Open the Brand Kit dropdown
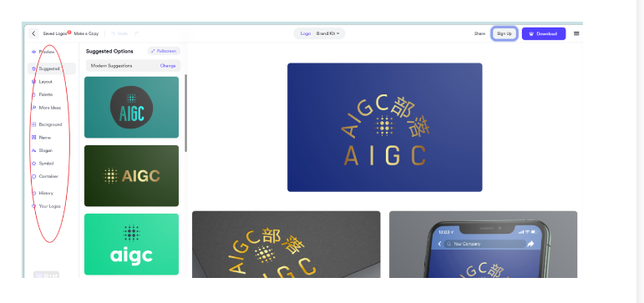 click(327, 33)
